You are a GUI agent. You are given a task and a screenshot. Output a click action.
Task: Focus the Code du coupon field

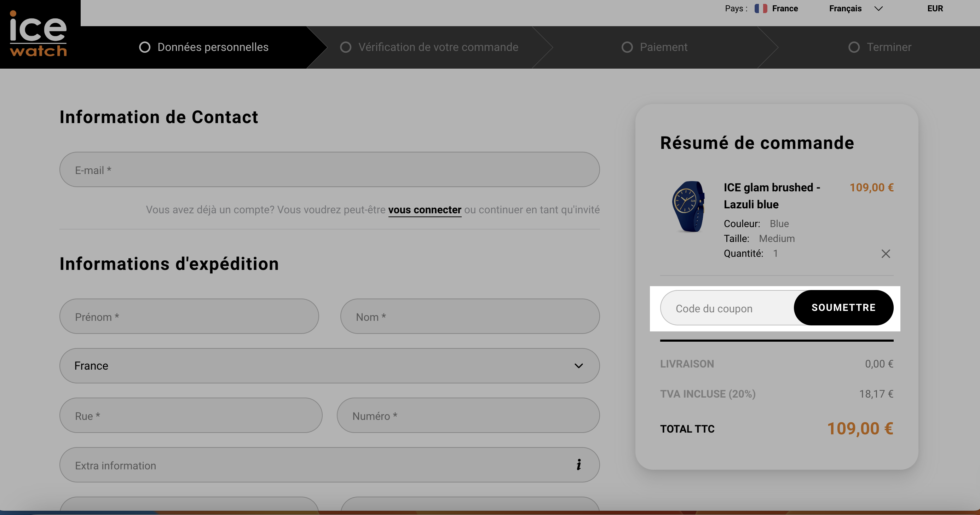coord(727,308)
